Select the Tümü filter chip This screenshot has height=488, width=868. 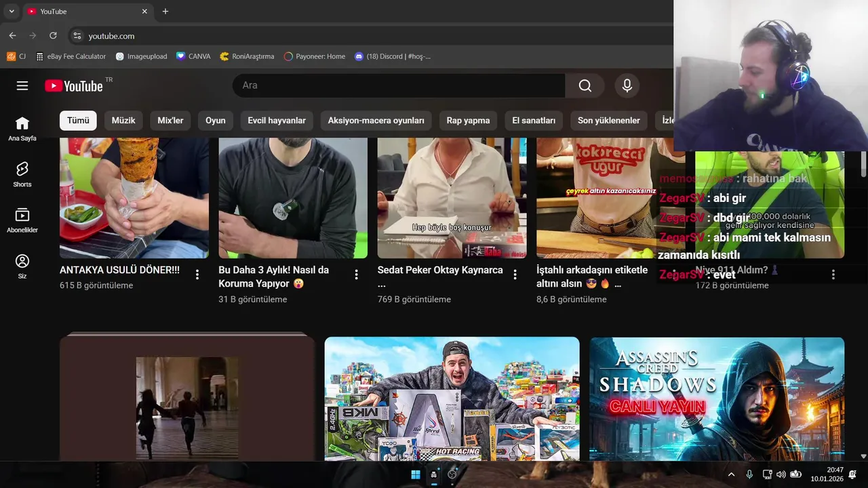pyautogui.click(x=78, y=121)
